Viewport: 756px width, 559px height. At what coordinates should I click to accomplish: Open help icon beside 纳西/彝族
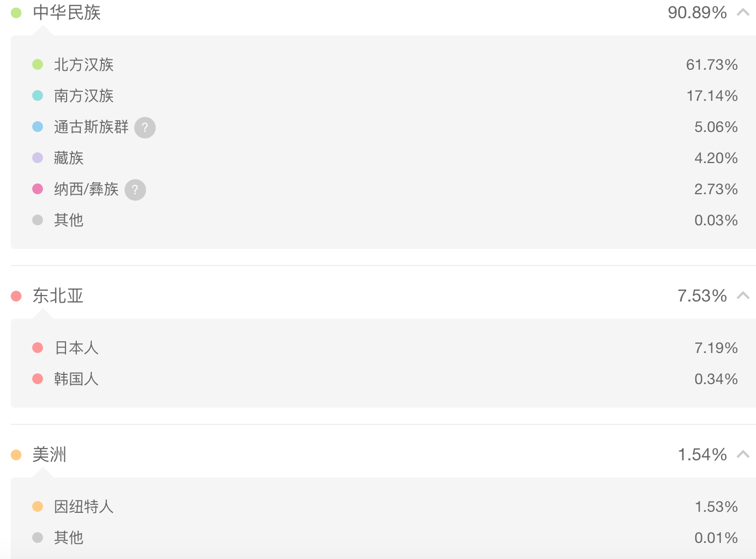[135, 190]
